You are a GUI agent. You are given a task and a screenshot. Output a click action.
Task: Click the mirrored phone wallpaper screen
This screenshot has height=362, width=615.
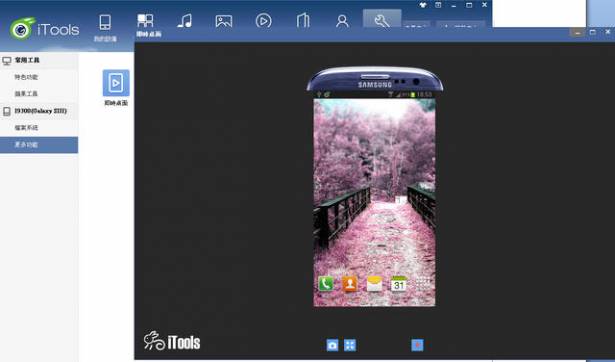tap(374, 202)
